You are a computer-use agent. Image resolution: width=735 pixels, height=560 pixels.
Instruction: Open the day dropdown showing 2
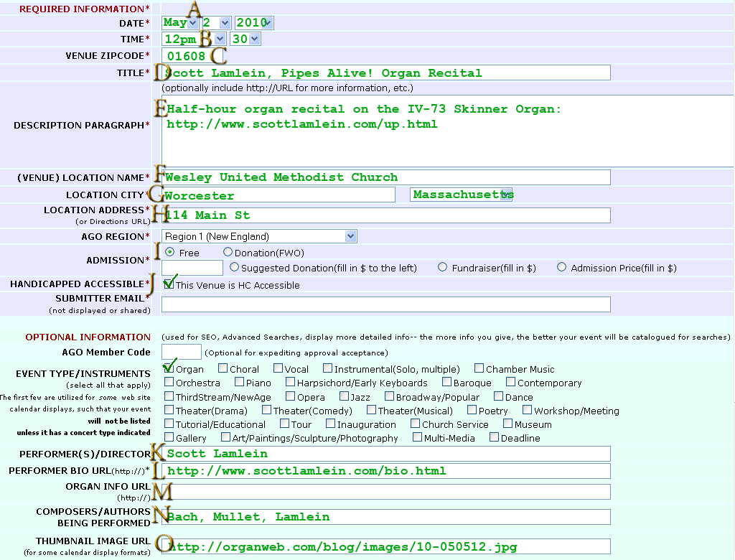click(216, 22)
